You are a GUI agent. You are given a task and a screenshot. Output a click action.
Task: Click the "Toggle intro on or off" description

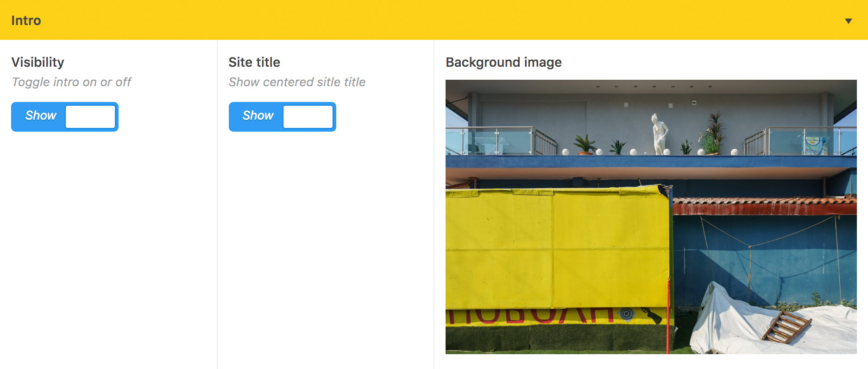tap(72, 82)
